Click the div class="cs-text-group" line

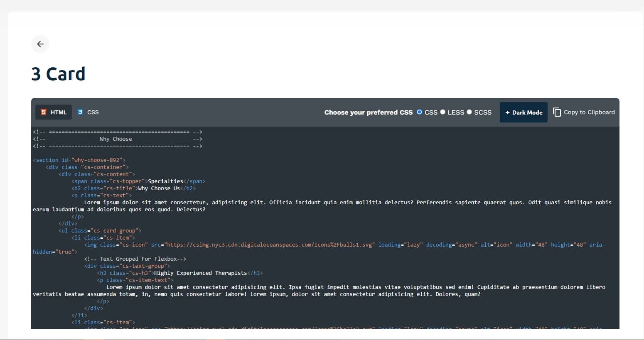tap(127, 266)
